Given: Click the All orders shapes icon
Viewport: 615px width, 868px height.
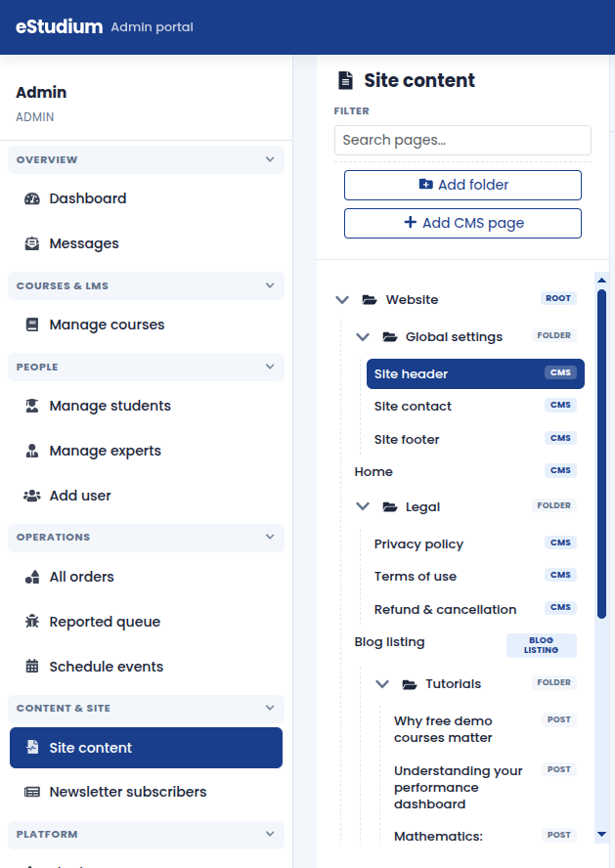Looking at the screenshot, I should 32,577.
